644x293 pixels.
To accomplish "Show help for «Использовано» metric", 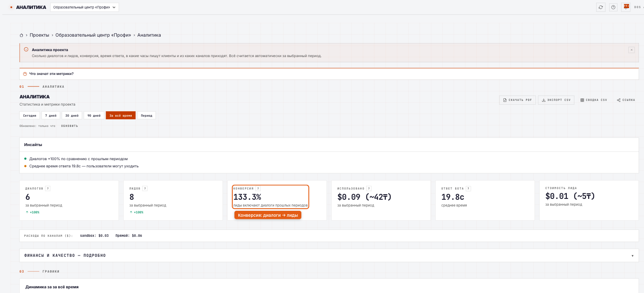I will (x=369, y=188).
